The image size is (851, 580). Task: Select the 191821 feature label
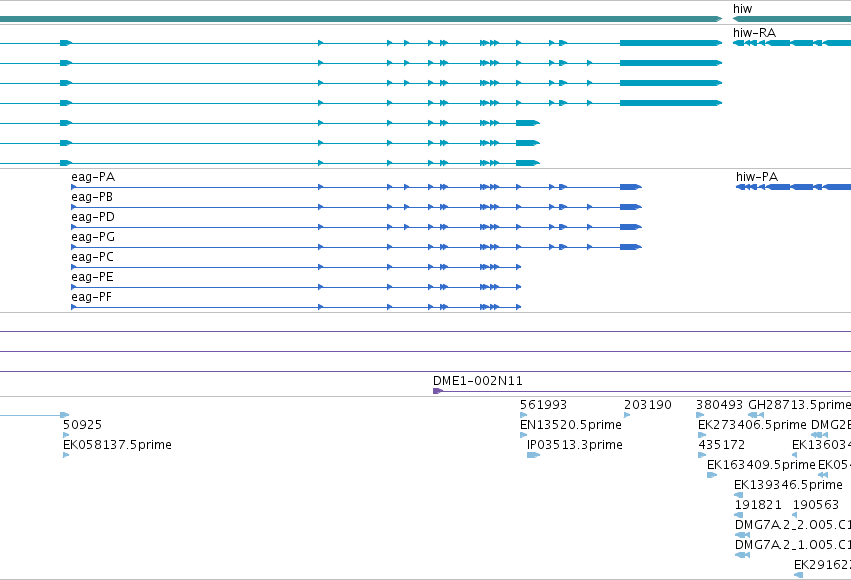tap(758, 505)
